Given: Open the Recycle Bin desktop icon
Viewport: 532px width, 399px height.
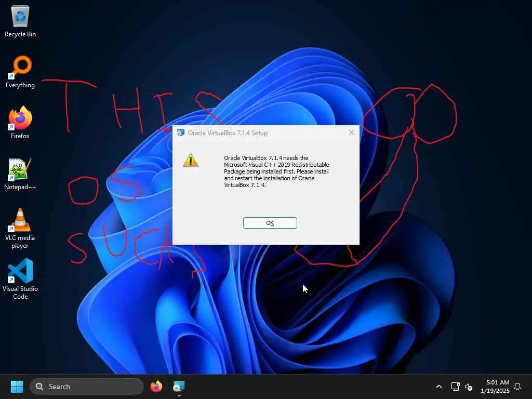Looking at the screenshot, I should tap(20, 21).
